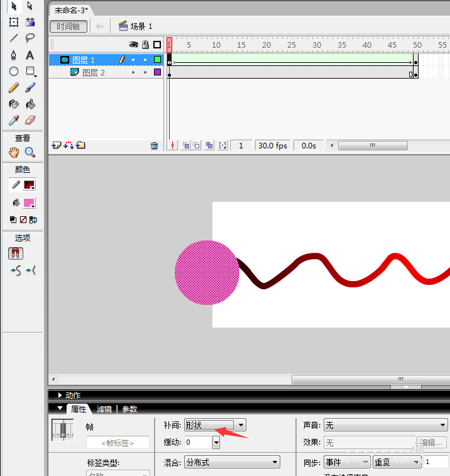This screenshot has width=450, height=476.
Task: Open the pink fill color swatch
Action: click(30, 203)
